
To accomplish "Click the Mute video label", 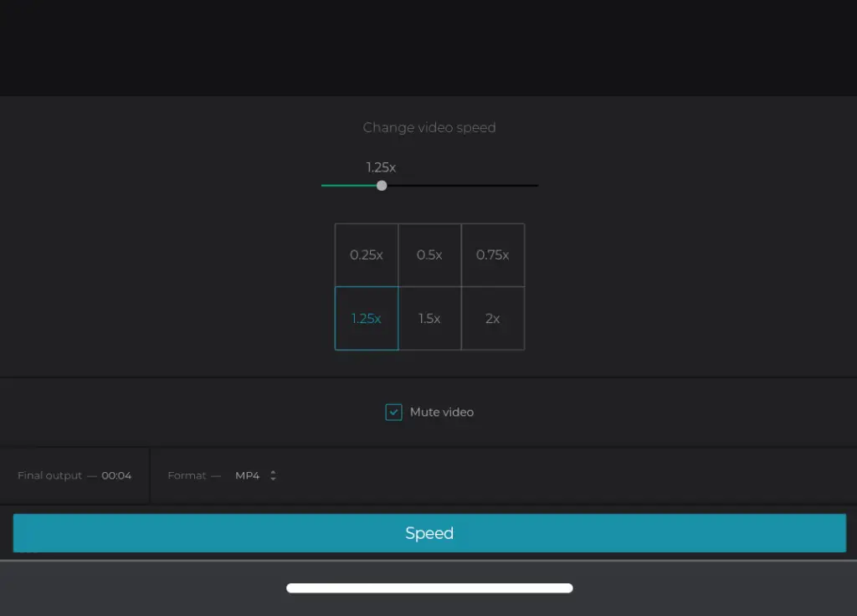I will [442, 412].
